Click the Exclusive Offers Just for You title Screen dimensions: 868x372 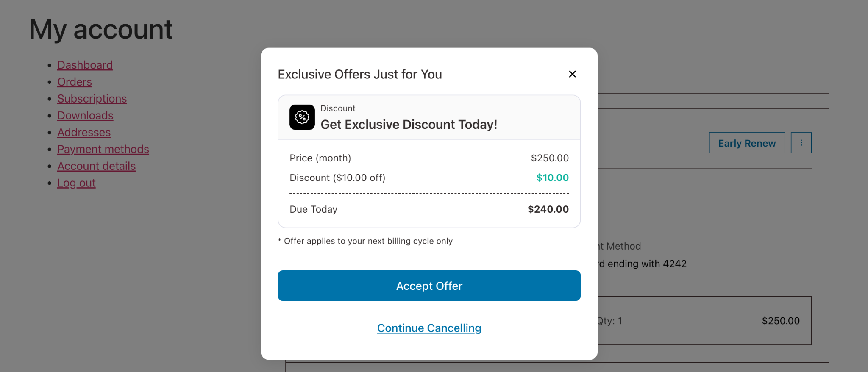tap(359, 75)
